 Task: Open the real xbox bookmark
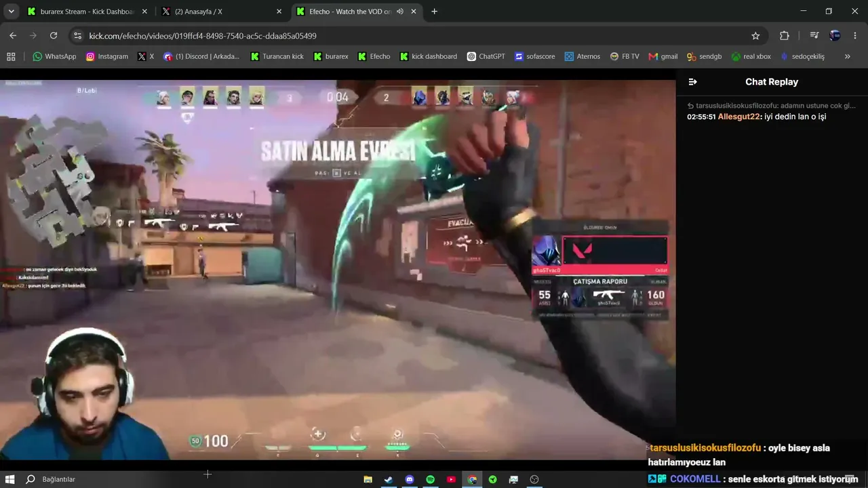tap(751, 56)
